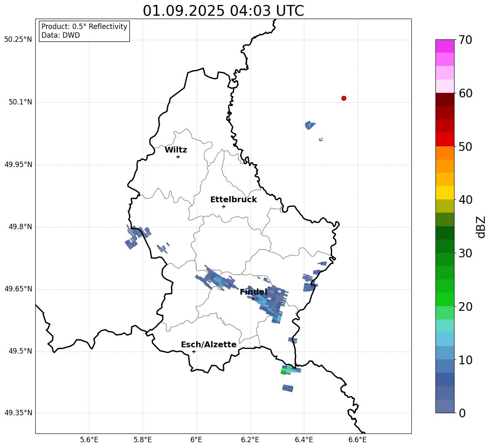Click the colorbar tick label 60
The image size is (491, 448).
(465, 93)
